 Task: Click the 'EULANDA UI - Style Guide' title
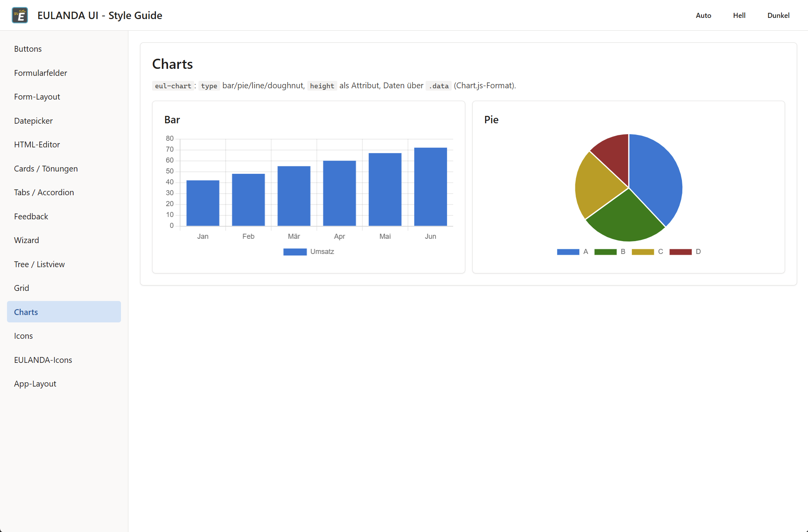tap(100, 16)
